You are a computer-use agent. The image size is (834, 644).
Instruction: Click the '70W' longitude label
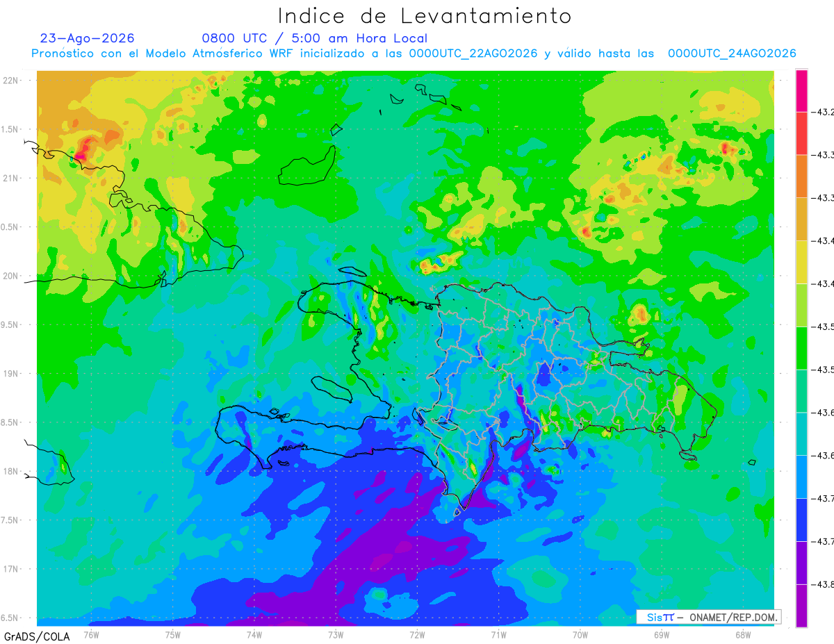pos(580,634)
